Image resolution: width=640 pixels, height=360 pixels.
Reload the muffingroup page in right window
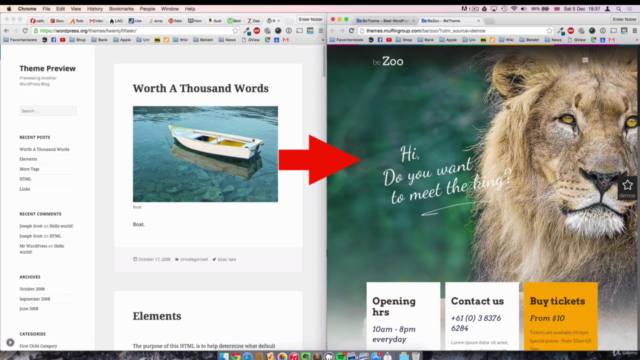[x=351, y=31]
